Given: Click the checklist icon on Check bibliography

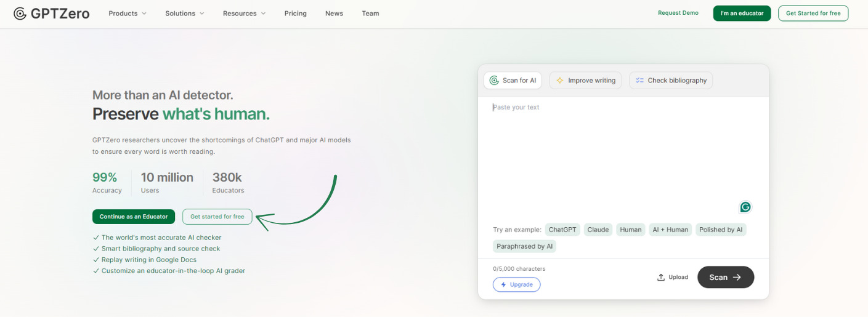Looking at the screenshot, I should (x=639, y=81).
